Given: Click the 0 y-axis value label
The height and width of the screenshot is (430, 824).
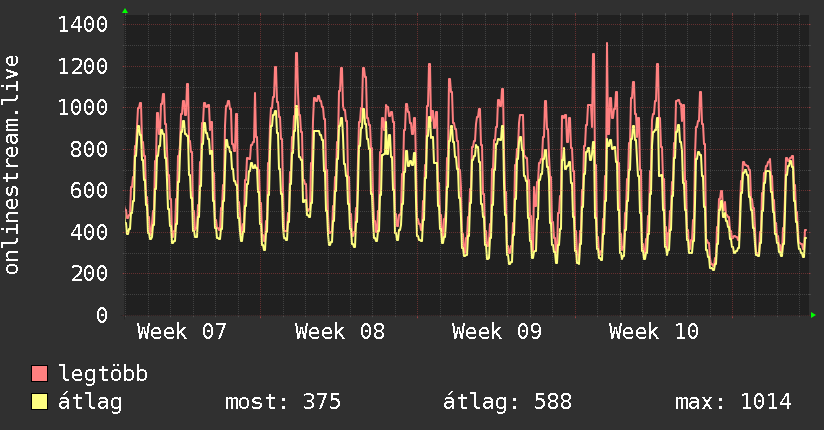Looking at the screenshot, I should click(x=102, y=316).
